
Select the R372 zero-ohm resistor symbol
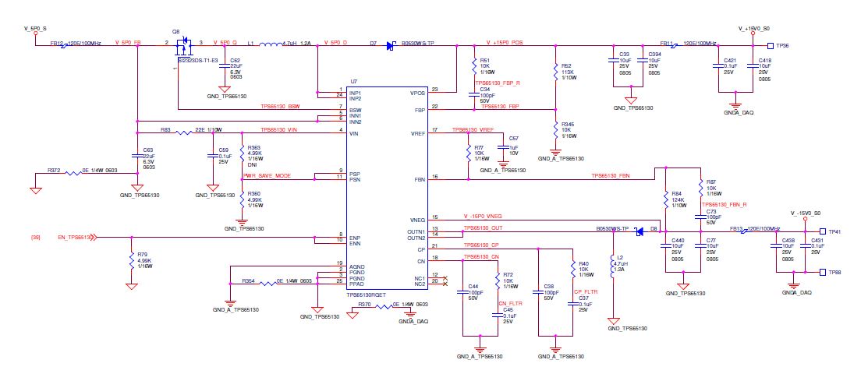(73, 173)
